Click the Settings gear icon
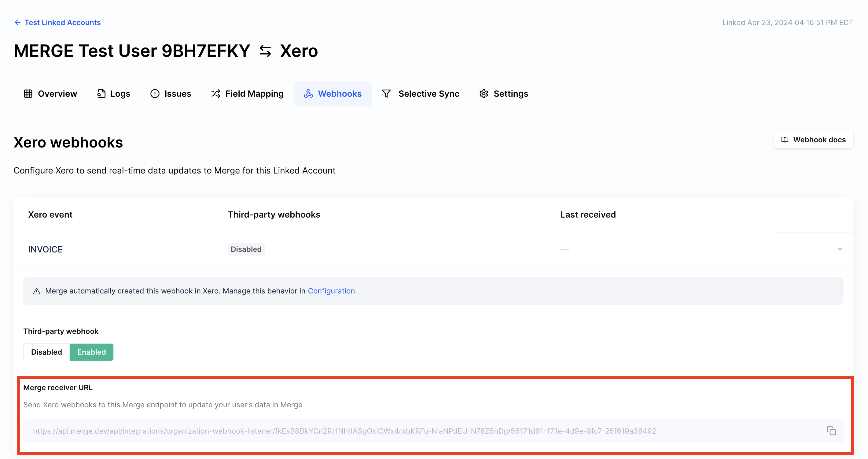 click(x=484, y=94)
